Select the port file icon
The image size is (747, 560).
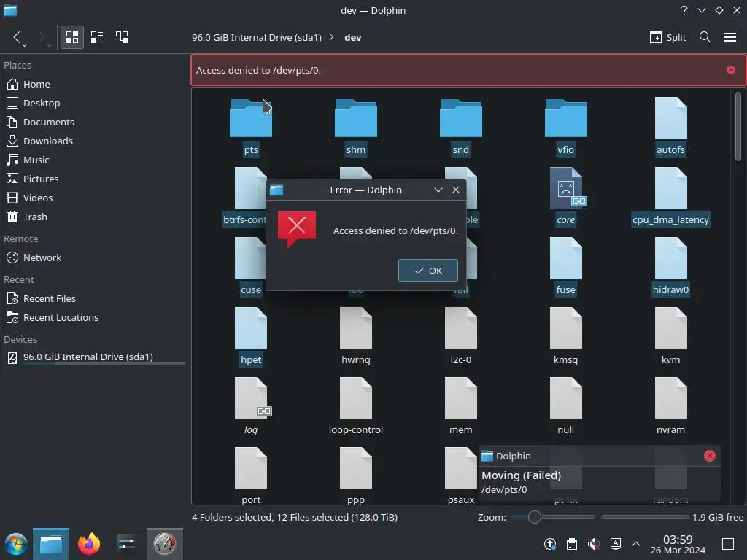coord(251,468)
